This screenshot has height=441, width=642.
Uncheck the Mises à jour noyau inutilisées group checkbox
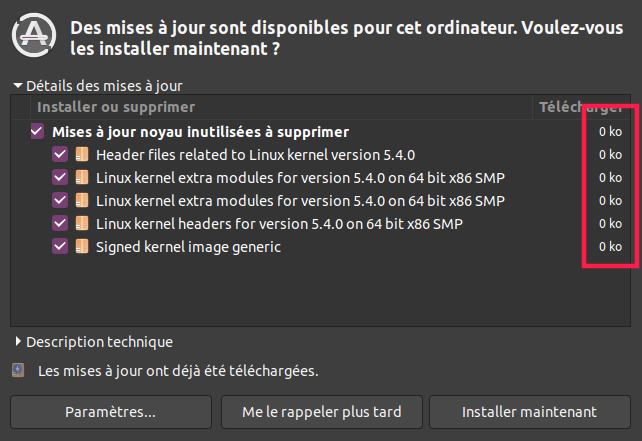point(38,132)
